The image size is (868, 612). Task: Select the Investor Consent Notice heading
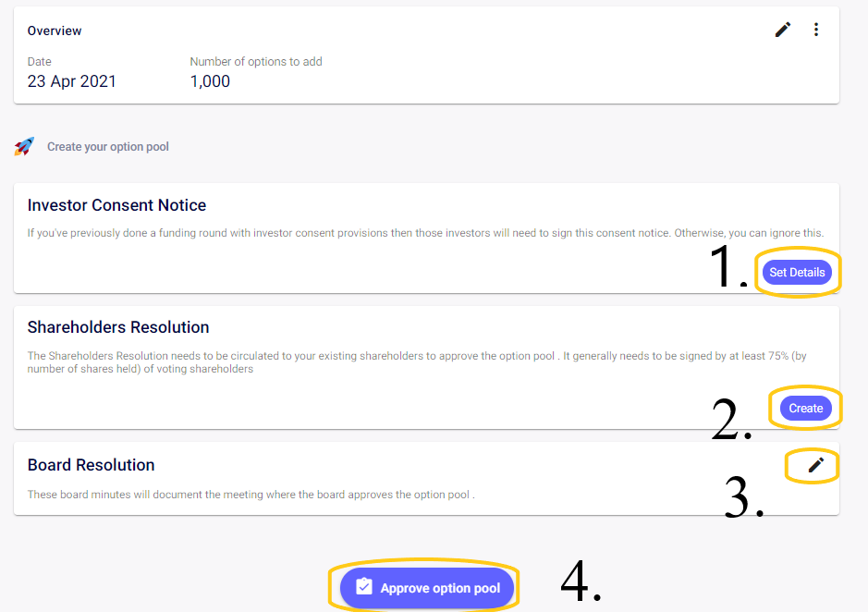(x=116, y=205)
